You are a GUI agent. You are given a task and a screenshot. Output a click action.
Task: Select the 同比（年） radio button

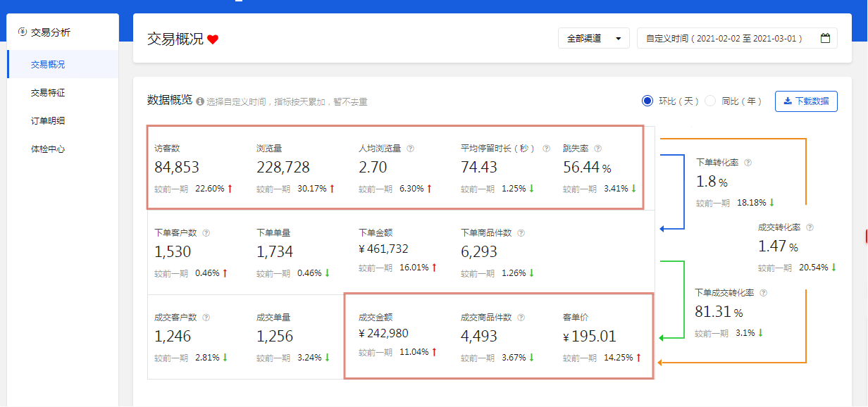[x=710, y=101]
